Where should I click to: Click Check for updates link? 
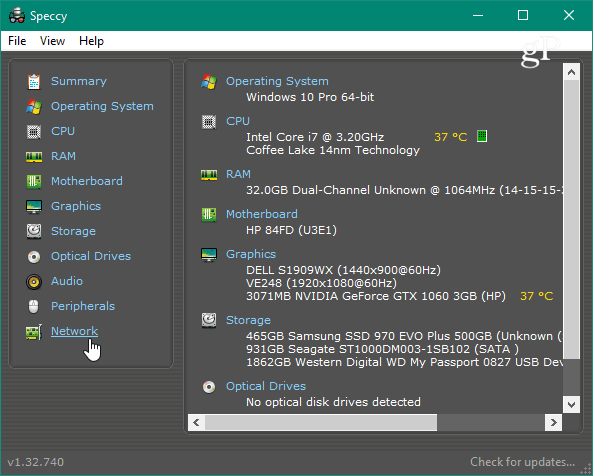pyautogui.click(x=522, y=462)
